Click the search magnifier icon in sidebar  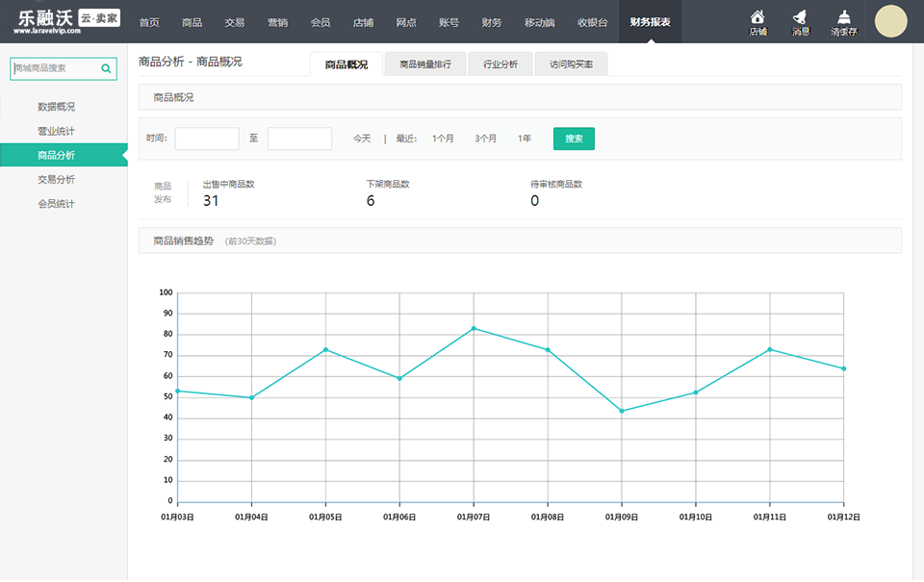[106, 68]
